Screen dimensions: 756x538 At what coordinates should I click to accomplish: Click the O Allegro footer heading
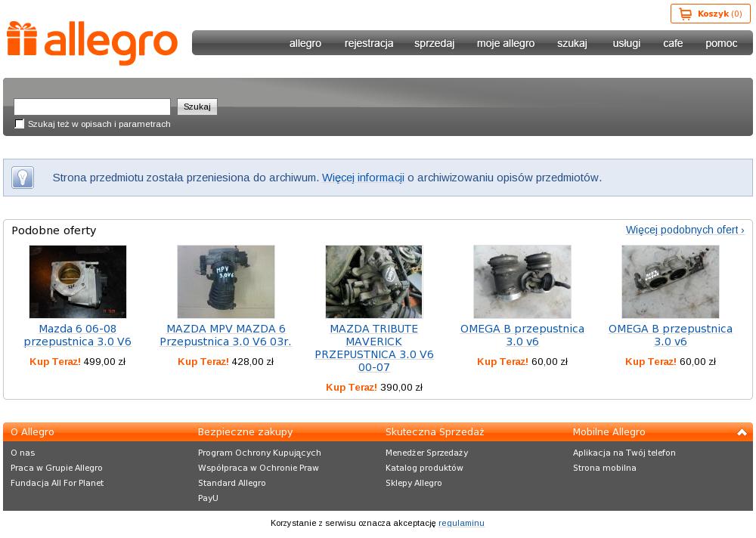(33, 432)
